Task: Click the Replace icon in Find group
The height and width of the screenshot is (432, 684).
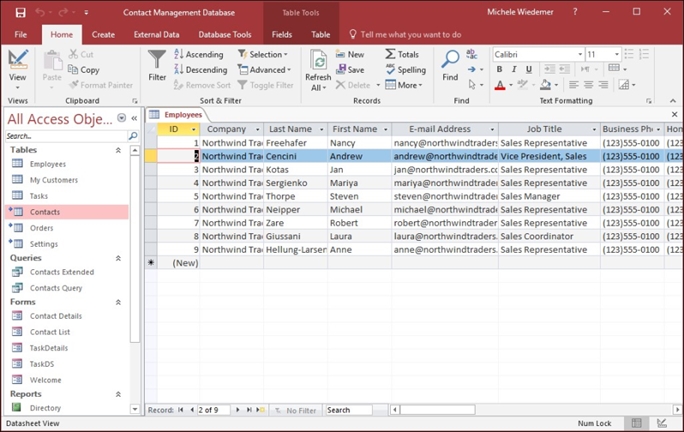Action: coord(471,54)
